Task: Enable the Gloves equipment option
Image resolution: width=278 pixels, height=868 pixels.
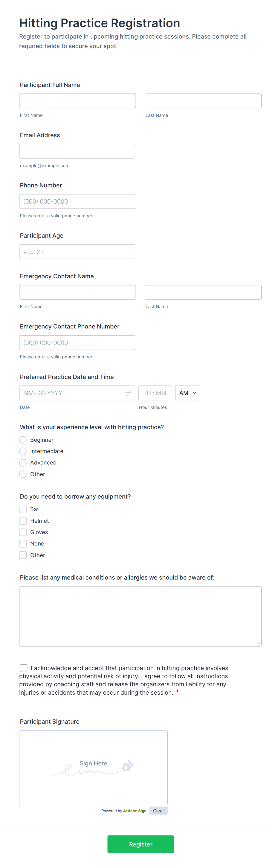Action: pos(23,532)
